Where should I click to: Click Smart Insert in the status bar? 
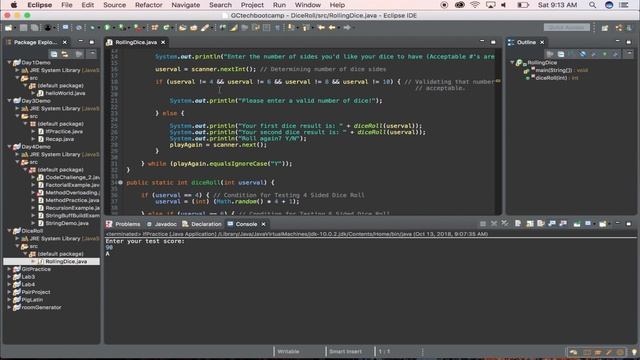click(x=345, y=351)
